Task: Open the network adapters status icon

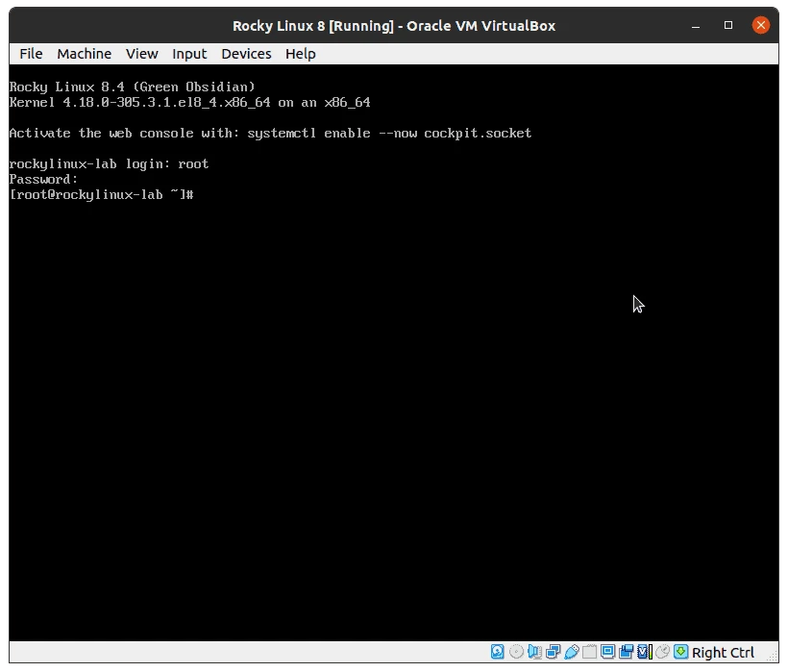Action: click(x=553, y=652)
